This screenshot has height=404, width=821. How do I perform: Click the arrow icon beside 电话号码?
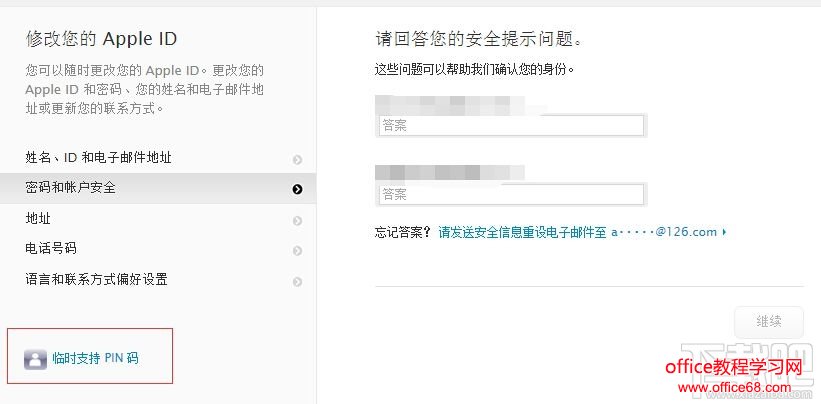[x=297, y=250]
